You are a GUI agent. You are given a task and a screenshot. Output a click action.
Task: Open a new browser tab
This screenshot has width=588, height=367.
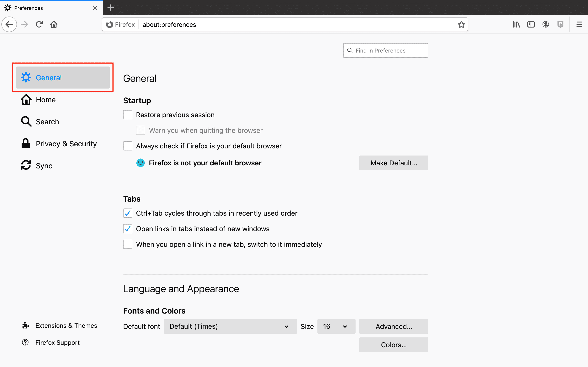(x=110, y=8)
